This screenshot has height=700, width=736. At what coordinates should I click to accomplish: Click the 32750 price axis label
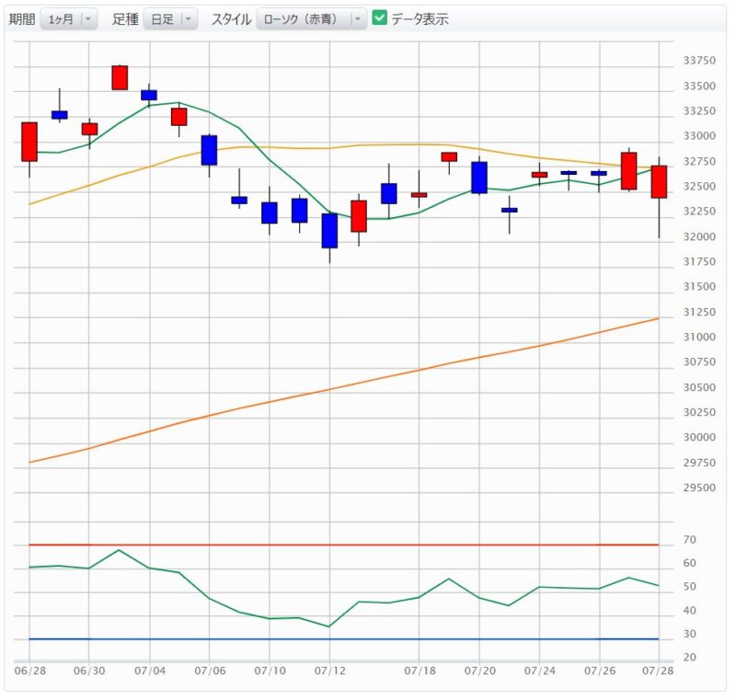tap(699, 161)
